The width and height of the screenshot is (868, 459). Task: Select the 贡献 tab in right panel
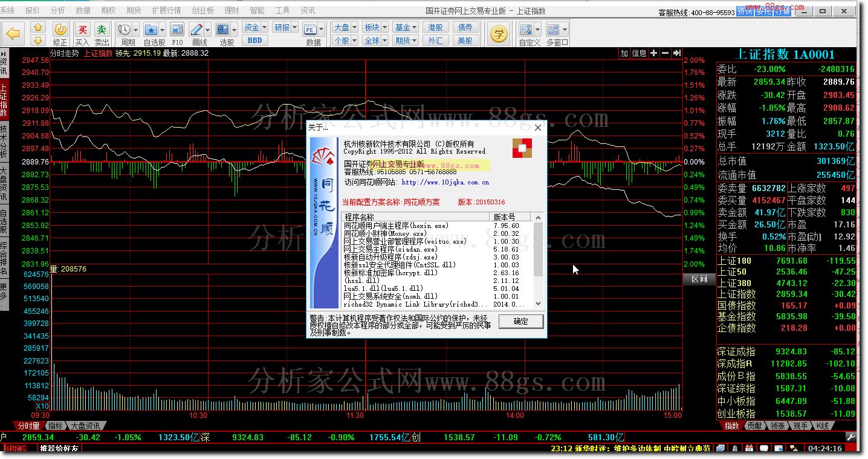754,426
